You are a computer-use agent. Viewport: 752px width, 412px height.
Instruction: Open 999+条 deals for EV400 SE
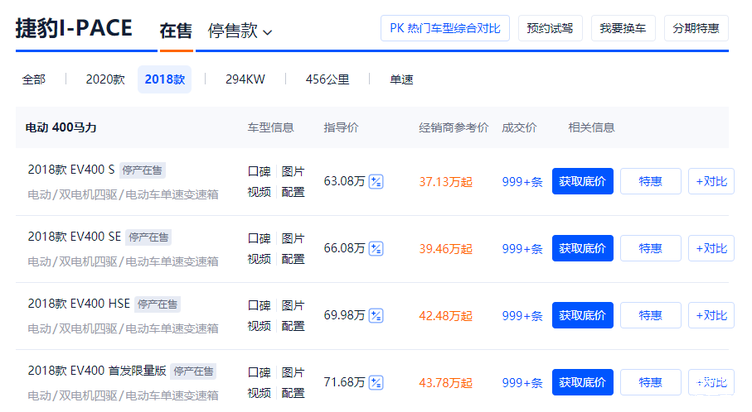(522, 249)
